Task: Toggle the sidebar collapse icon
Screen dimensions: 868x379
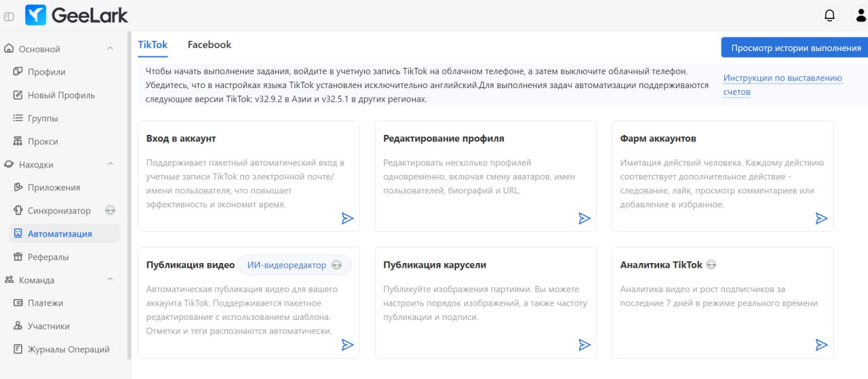Action: [x=9, y=16]
